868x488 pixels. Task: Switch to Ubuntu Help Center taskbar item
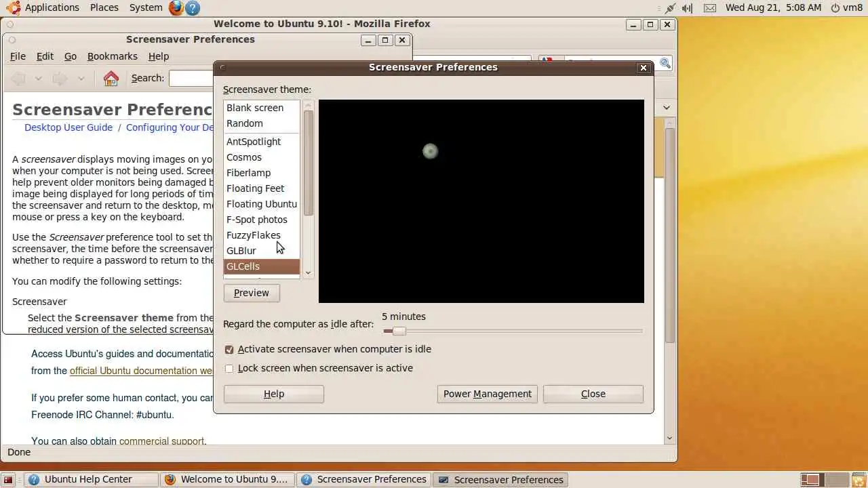click(91, 480)
